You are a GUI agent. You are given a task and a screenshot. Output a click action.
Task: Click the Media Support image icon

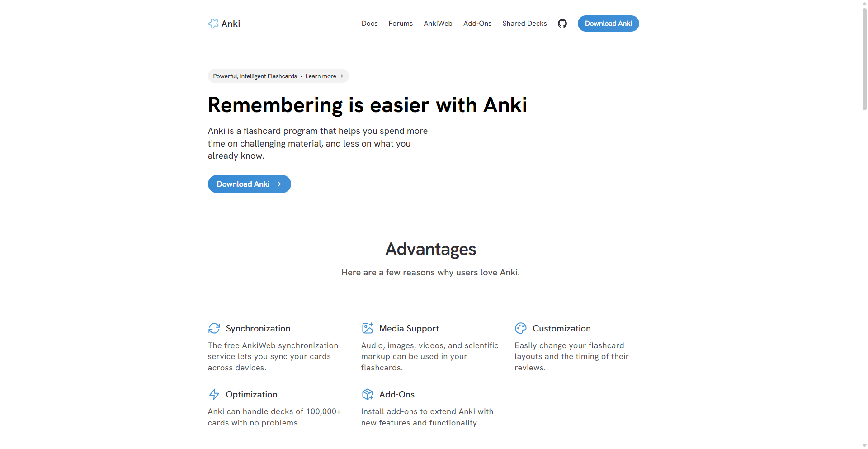[368, 328]
